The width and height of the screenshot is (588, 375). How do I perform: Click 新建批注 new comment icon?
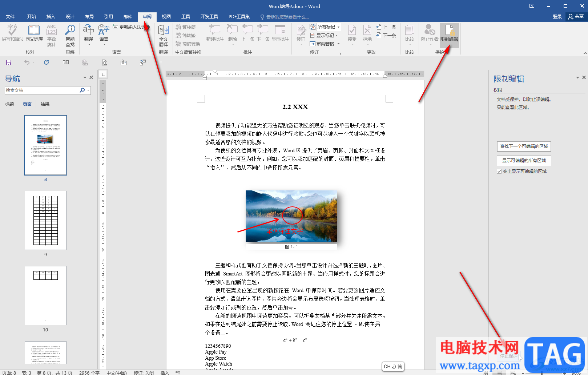coord(215,33)
